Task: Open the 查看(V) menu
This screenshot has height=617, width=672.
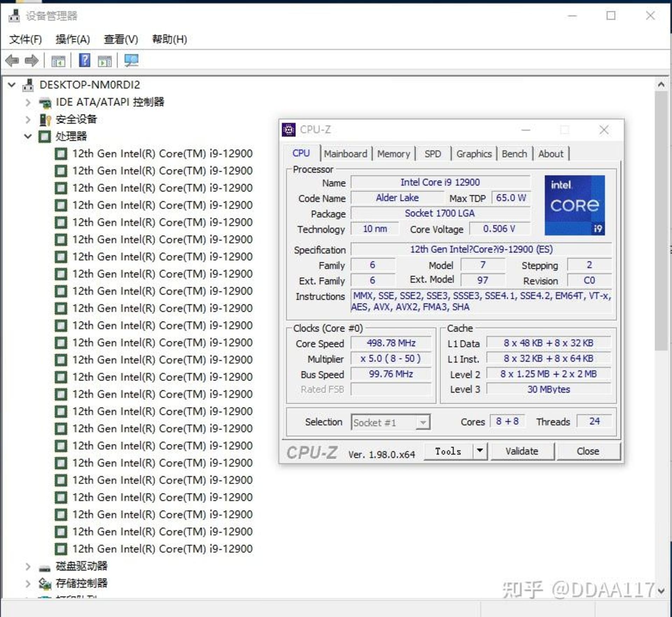Action: (x=120, y=40)
